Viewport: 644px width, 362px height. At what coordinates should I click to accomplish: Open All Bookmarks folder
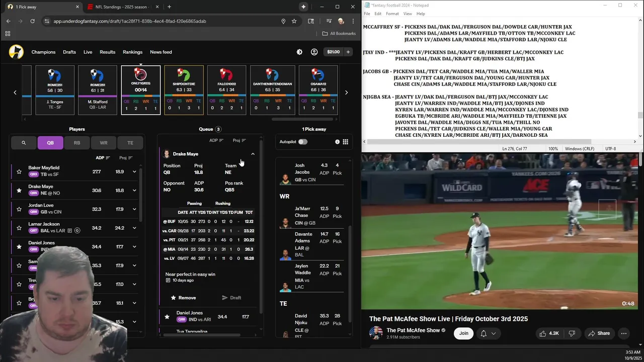pos(339,34)
